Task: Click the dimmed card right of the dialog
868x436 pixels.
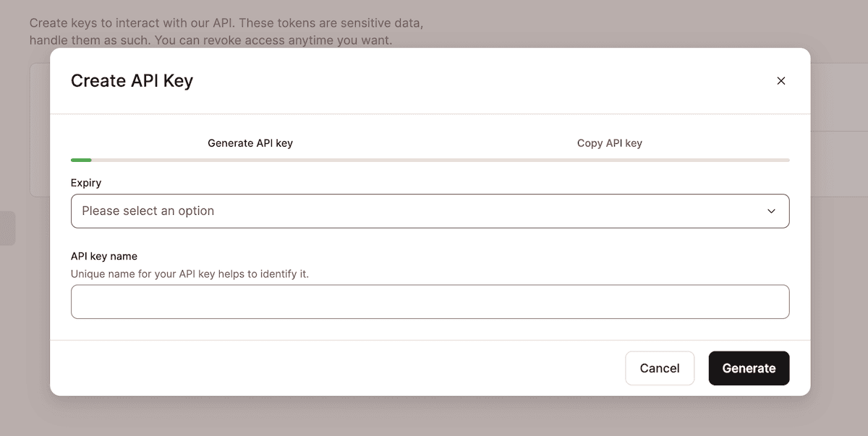Action: click(839, 130)
